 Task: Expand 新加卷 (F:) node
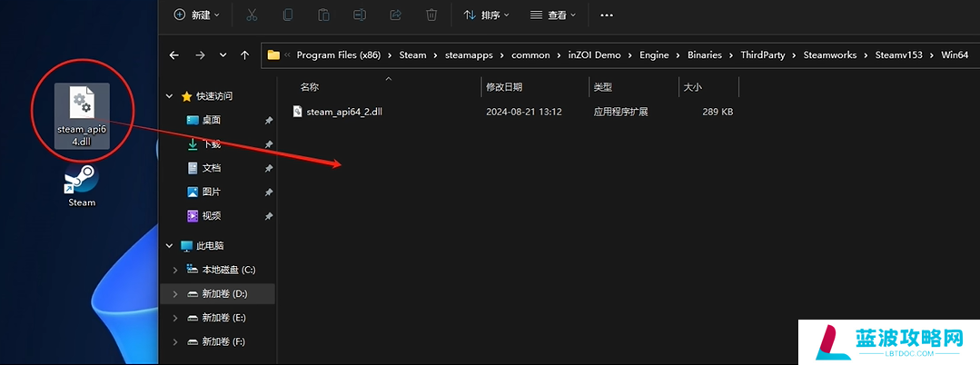[175, 342]
